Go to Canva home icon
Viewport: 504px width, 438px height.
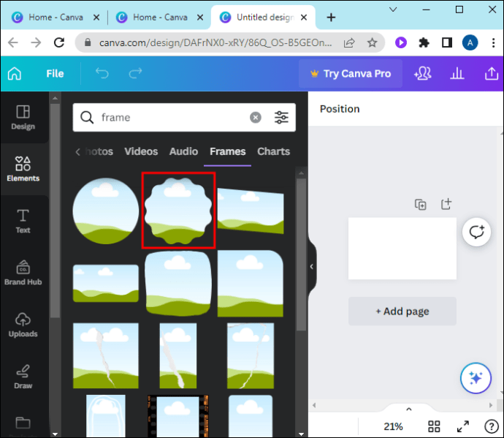tap(15, 73)
